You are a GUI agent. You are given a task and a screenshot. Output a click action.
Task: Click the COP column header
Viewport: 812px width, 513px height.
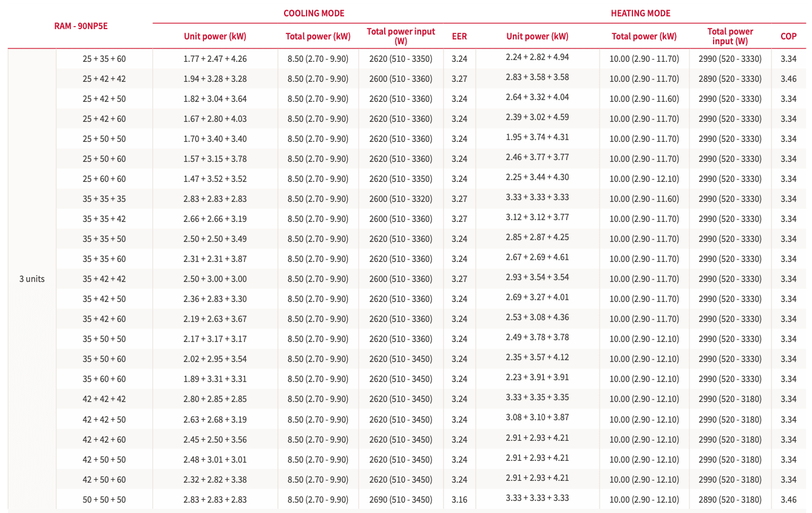[788, 36]
